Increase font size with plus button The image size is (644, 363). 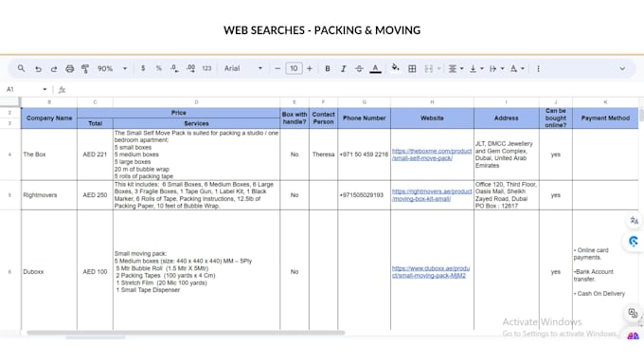pyautogui.click(x=310, y=68)
